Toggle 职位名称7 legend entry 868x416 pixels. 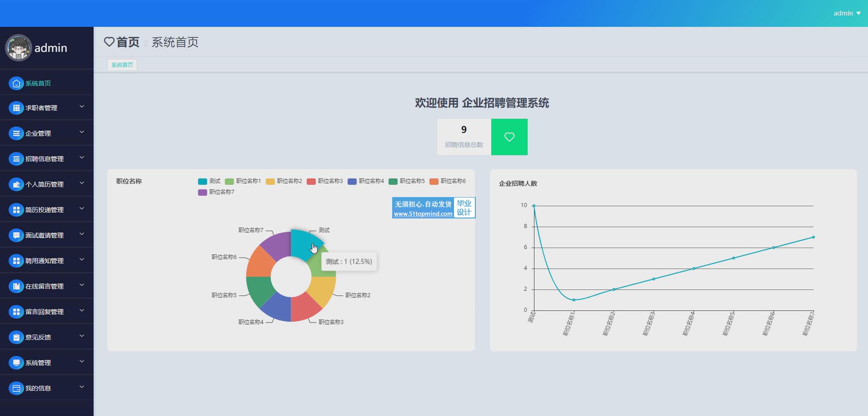click(216, 192)
